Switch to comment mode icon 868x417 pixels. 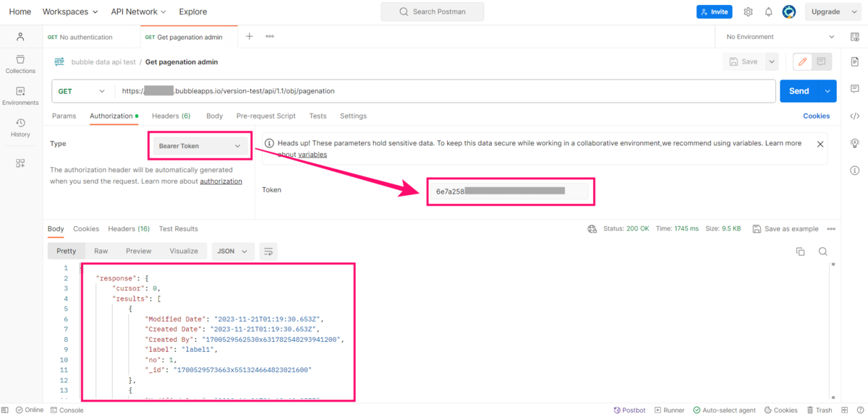pyautogui.click(x=822, y=62)
